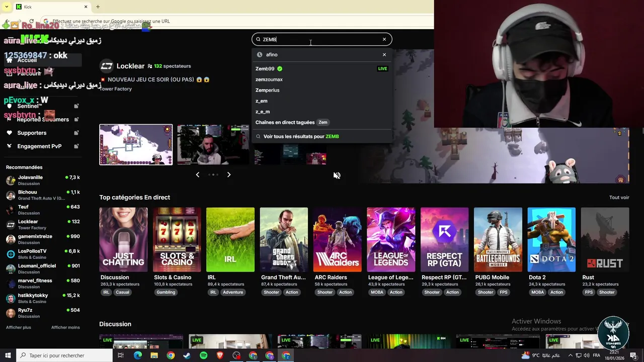Open the browser tab search dropdown

[6, 7]
